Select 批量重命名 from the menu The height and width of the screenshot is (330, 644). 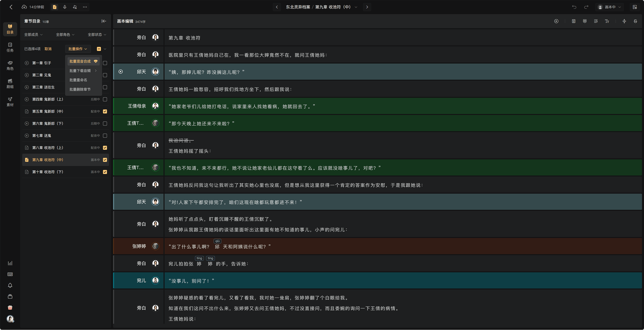point(83,80)
